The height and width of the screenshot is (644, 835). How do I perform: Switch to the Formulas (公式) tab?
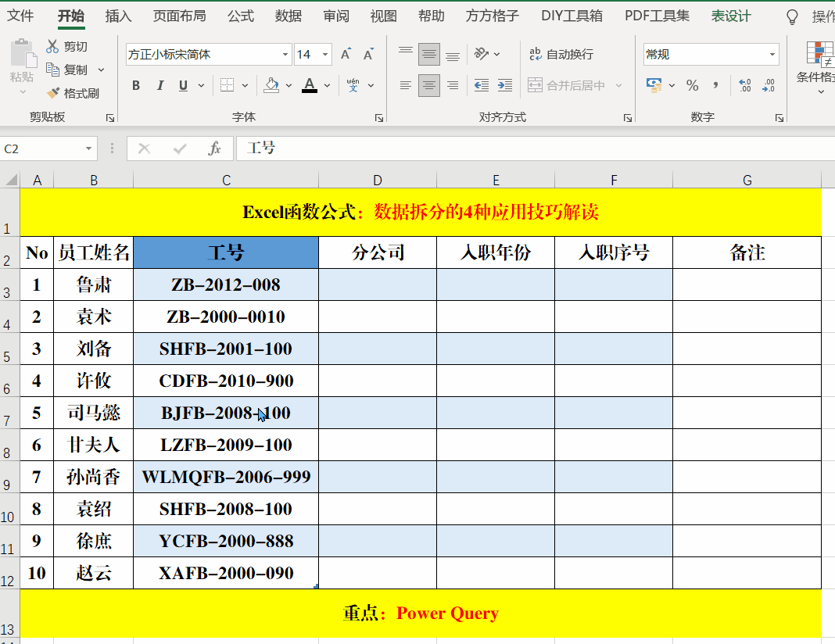coord(241,16)
